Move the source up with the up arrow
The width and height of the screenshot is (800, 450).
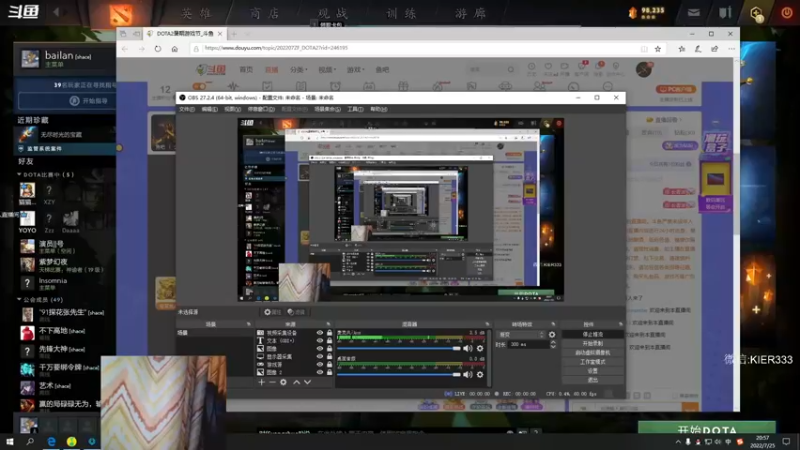[296, 382]
